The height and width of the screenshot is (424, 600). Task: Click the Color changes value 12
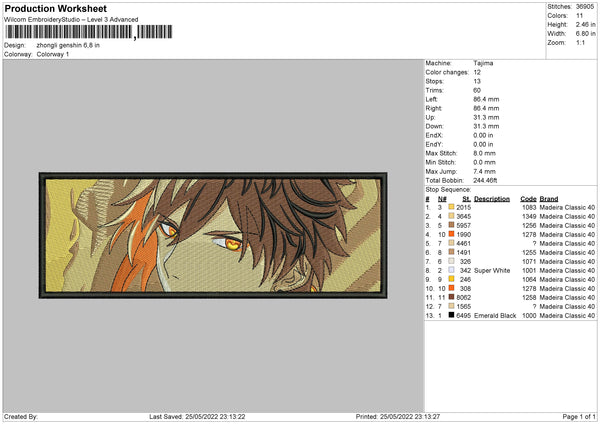click(477, 72)
